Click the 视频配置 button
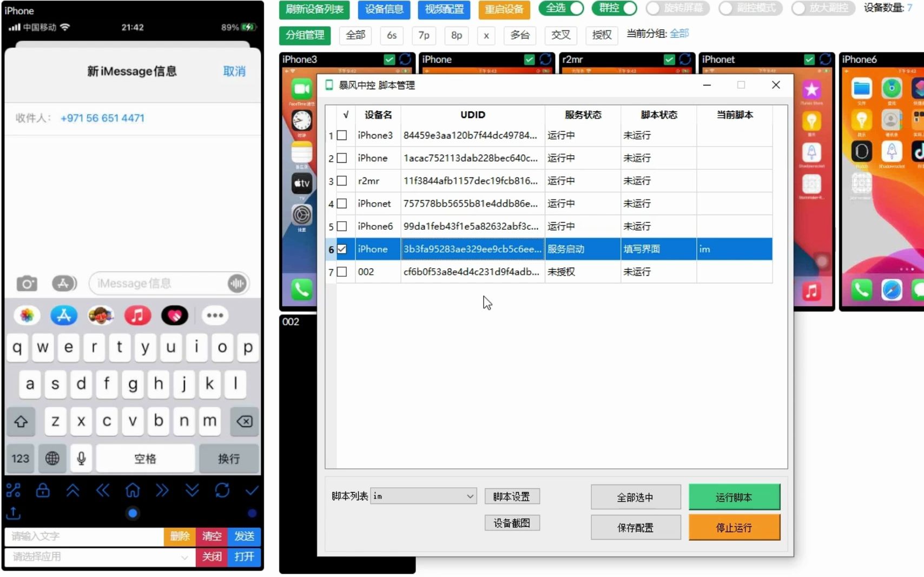This screenshot has height=577, width=924. tap(444, 9)
